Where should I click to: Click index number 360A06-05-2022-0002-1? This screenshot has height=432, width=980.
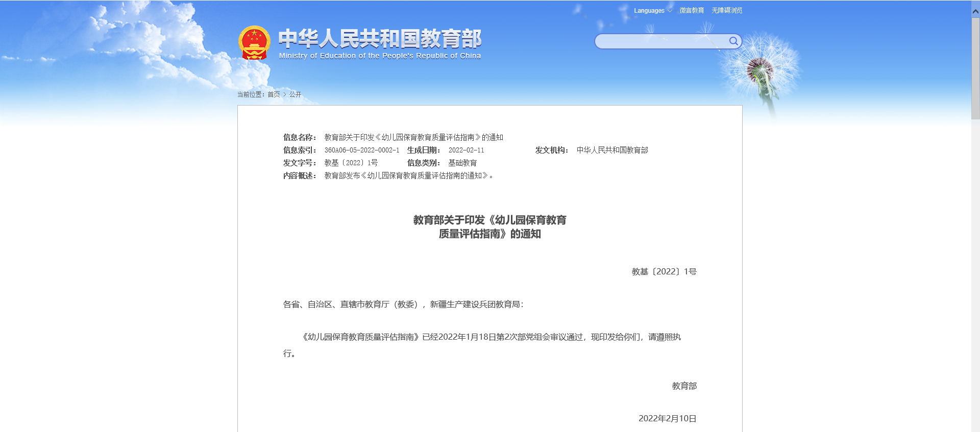(x=362, y=150)
